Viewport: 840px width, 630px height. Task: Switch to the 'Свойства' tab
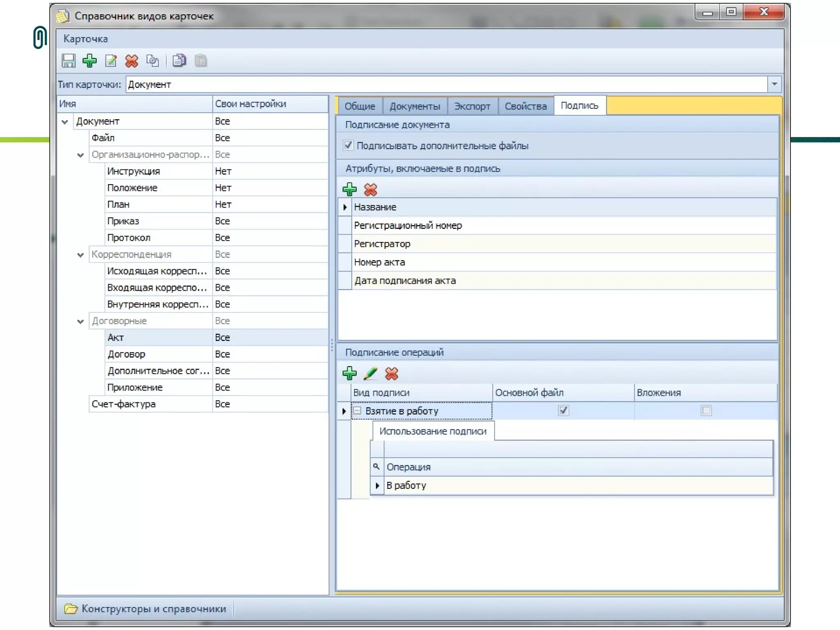(525, 106)
